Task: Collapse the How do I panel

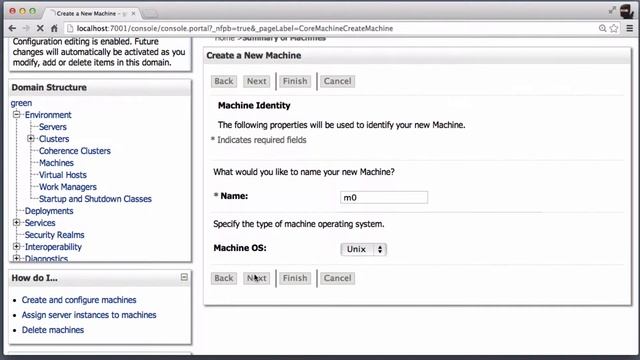Action: pos(184,277)
